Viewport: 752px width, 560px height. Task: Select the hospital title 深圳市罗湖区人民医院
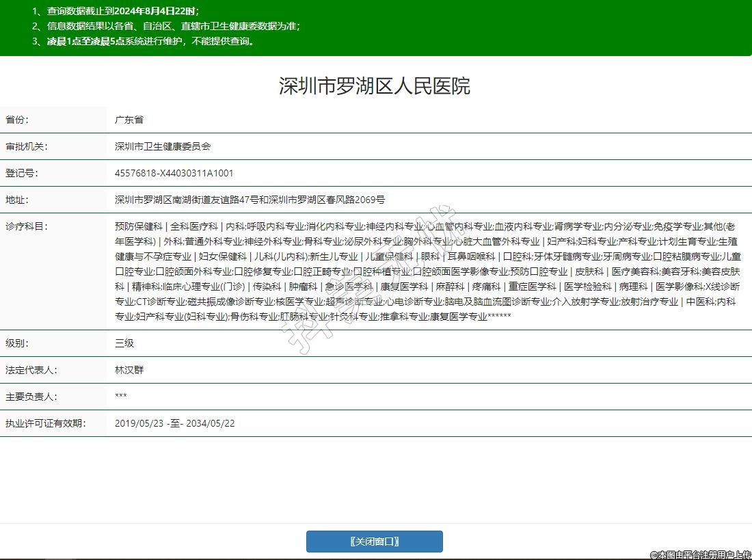click(x=375, y=86)
